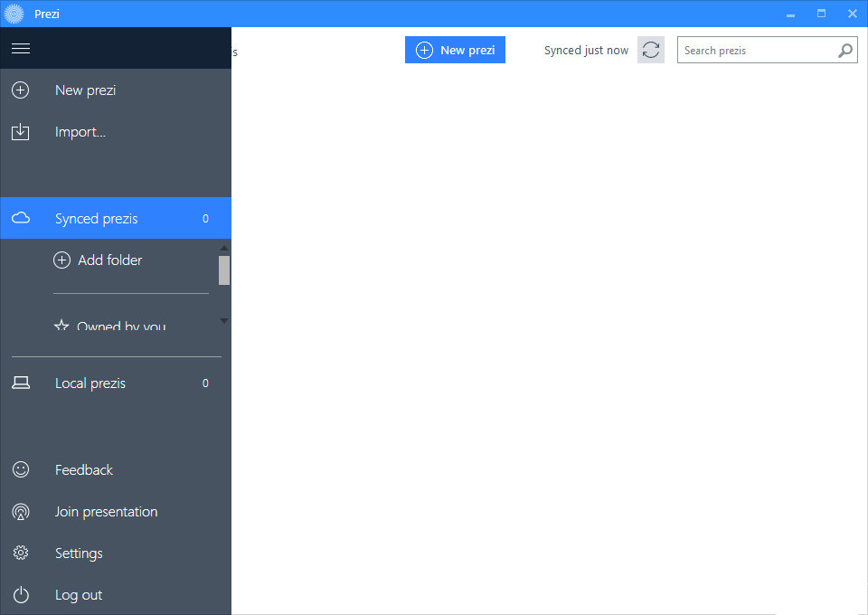
Task: Click the New prezi plus icon in sidebar
Action: 21,90
